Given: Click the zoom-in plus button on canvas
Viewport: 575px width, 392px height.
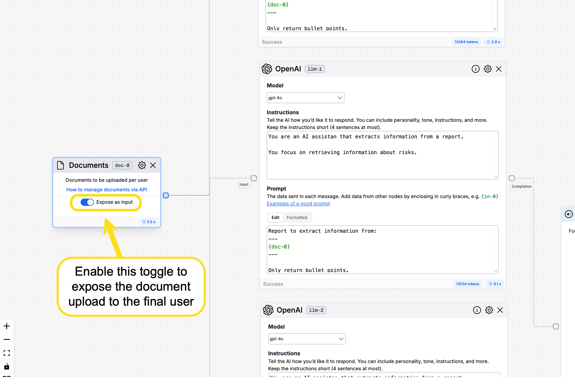Looking at the screenshot, I should point(6,326).
